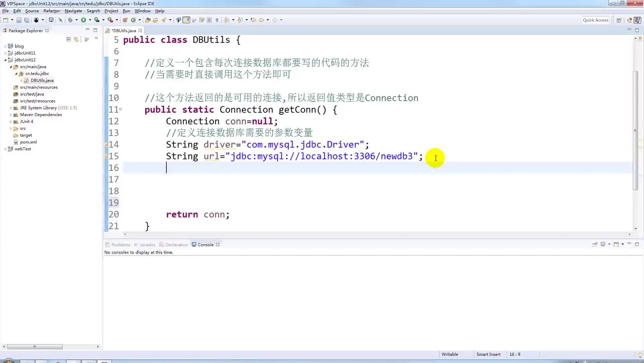Image resolution: width=644 pixels, height=363 pixels.
Task: Toggle Block Selection mode icon
Action: point(209,20)
